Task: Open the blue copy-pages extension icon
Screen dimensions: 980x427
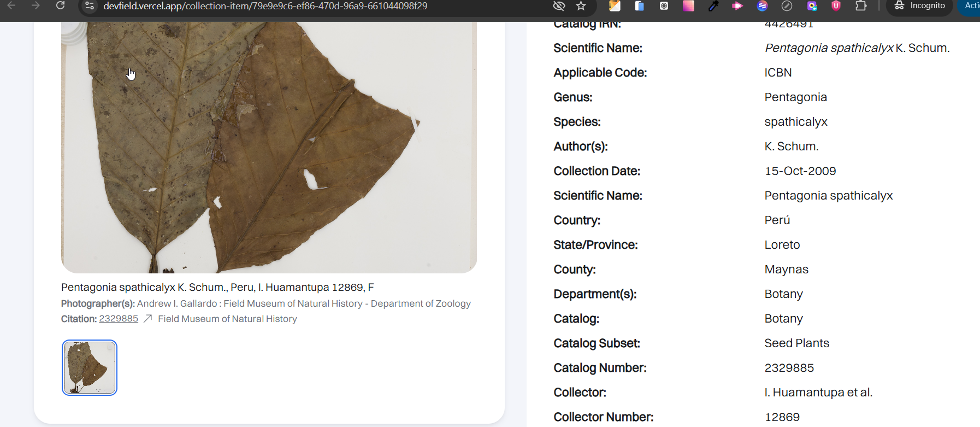Action: point(639,6)
